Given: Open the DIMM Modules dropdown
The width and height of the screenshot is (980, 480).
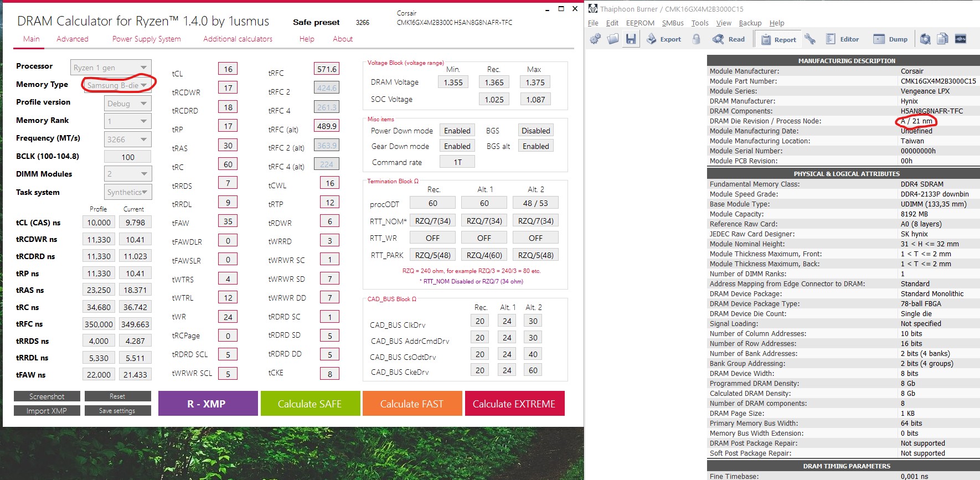Looking at the screenshot, I should point(128,174).
